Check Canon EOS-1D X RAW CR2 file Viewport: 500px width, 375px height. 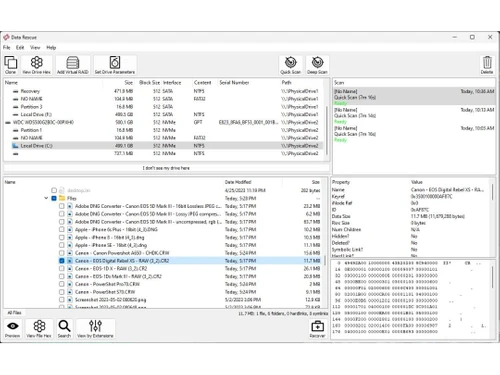[x=62, y=269]
